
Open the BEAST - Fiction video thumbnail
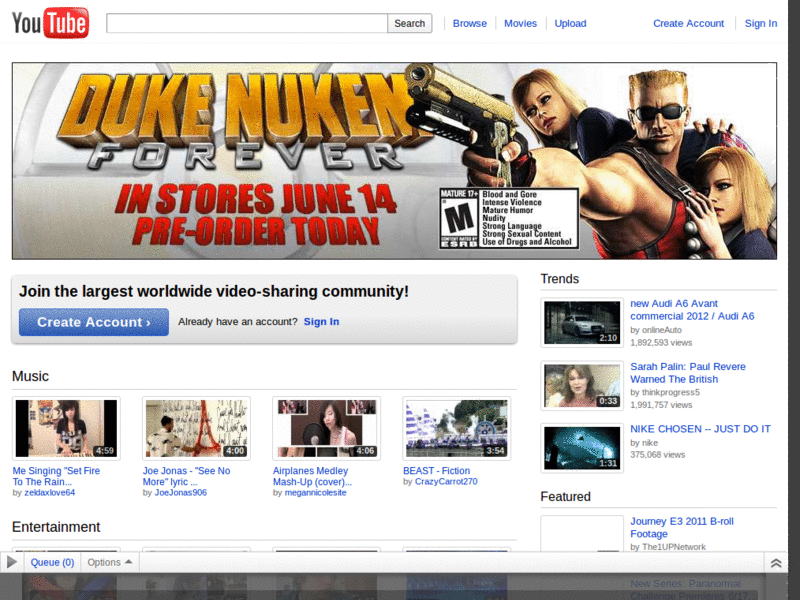click(457, 429)
